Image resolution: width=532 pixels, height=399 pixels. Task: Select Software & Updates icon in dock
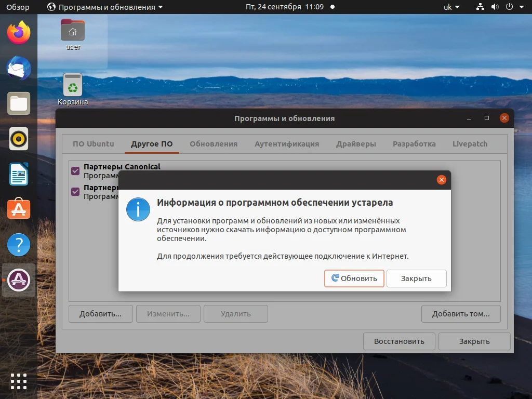pos(19,280)
